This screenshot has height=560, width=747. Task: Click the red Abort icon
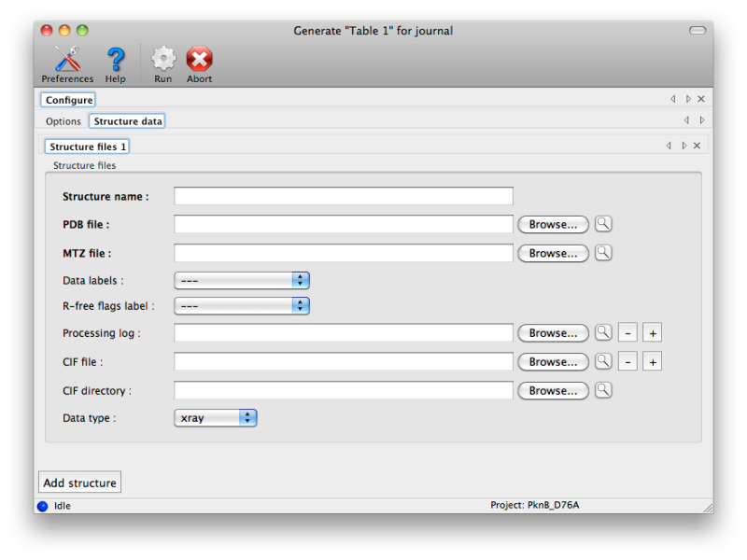[199, 61]
